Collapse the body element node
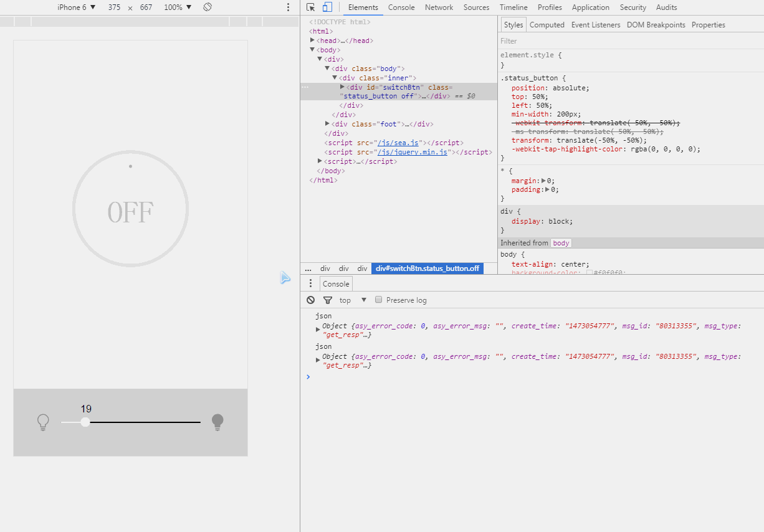Image resolution: width=764 pixels, height=532 pixels. coord(312,50)
